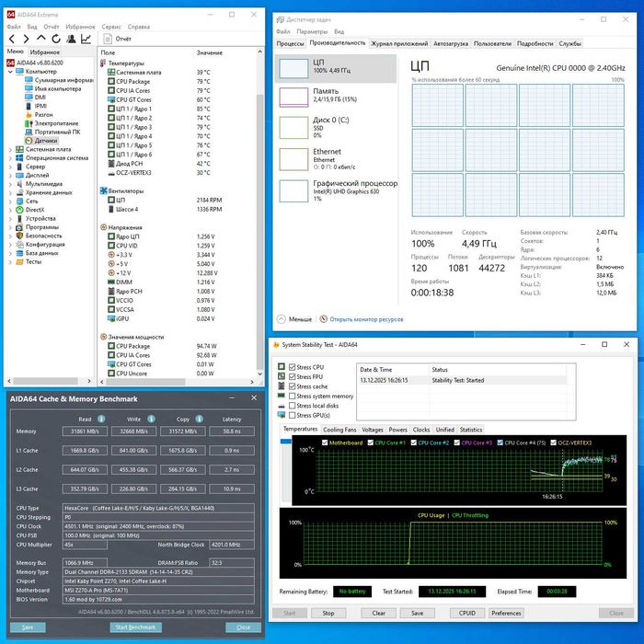Open Избранное menu in AIDA64
This screenshot has height=644, width=644.
[x=80, y=27]
